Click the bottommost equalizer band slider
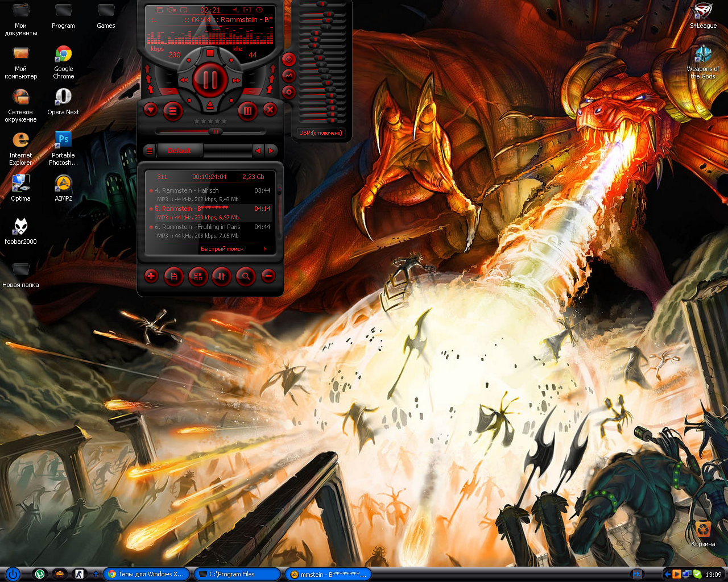This screenshot has width=728, height=582. pos(322,120)
